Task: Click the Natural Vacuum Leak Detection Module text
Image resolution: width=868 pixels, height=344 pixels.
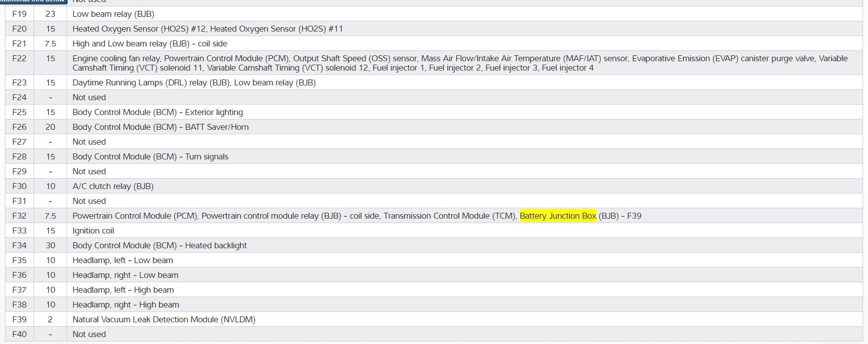Action: 163,319
